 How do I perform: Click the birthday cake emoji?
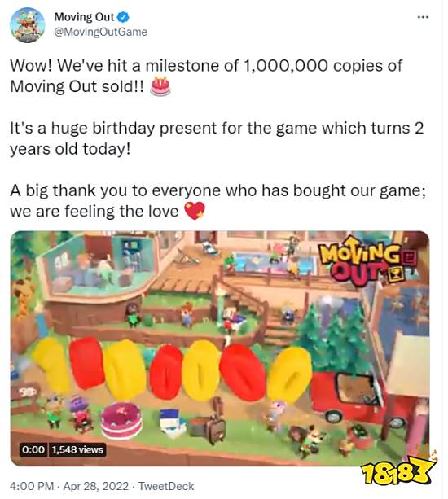tap(160, 86)
